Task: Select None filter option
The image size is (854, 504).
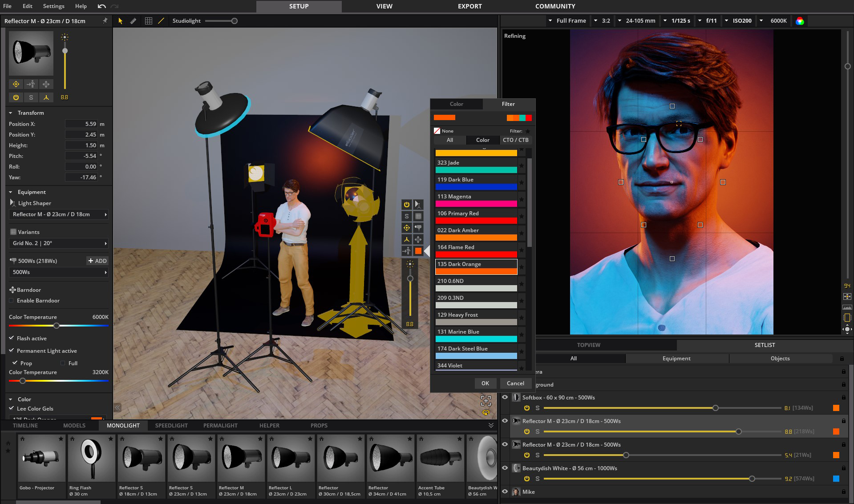Action: pos(444,131)
